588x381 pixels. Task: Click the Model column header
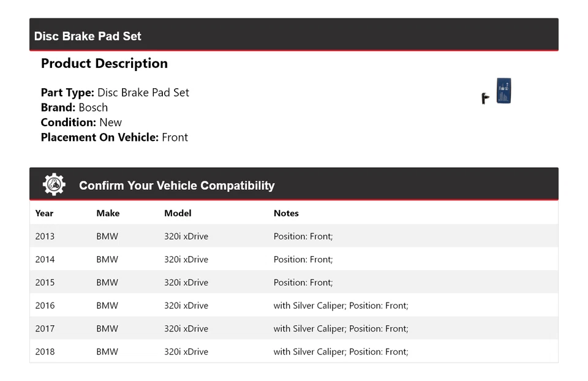tap(178, 213)
